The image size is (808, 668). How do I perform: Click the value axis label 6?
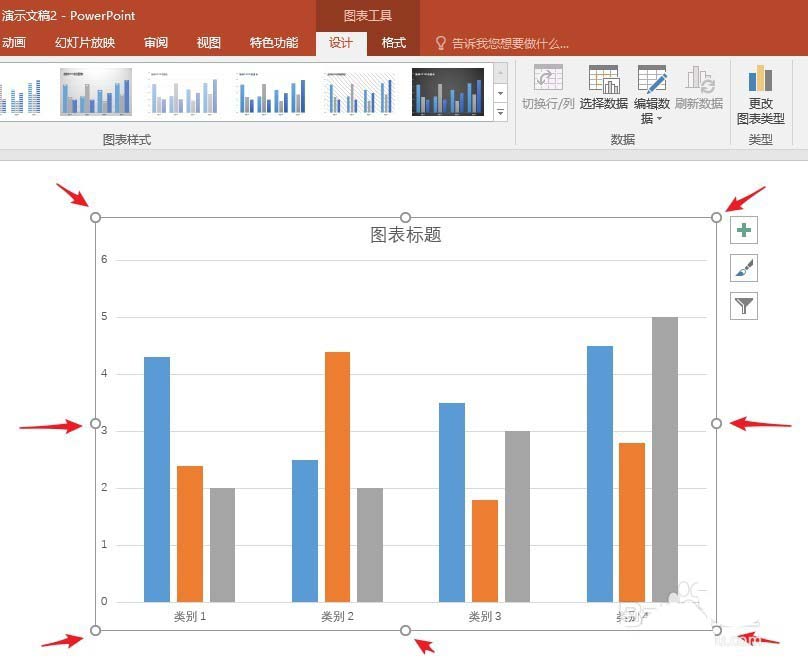104,259
